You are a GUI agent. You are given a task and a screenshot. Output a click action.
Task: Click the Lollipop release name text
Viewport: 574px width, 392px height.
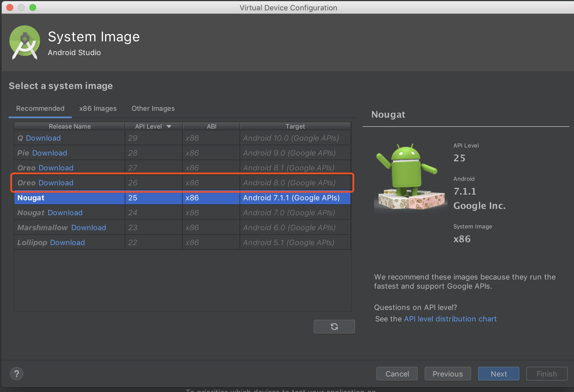click(x=32, y=242)
